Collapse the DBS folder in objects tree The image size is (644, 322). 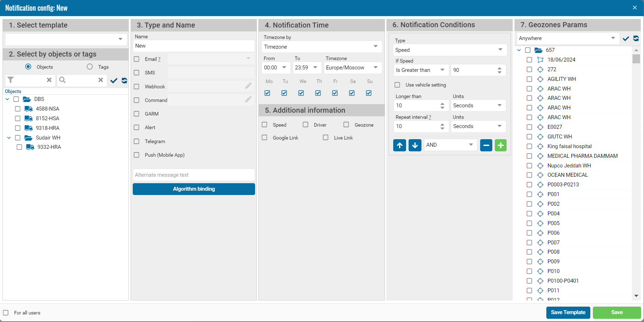pos(8,99)
